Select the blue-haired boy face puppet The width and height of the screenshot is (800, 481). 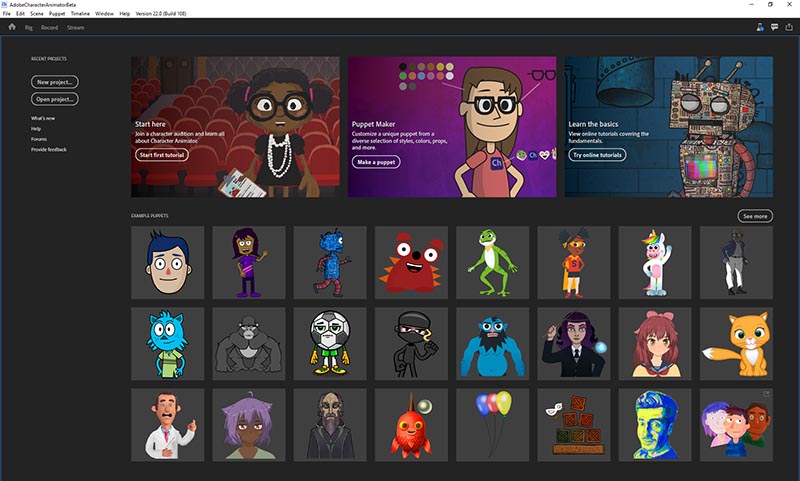click(167, 263)
